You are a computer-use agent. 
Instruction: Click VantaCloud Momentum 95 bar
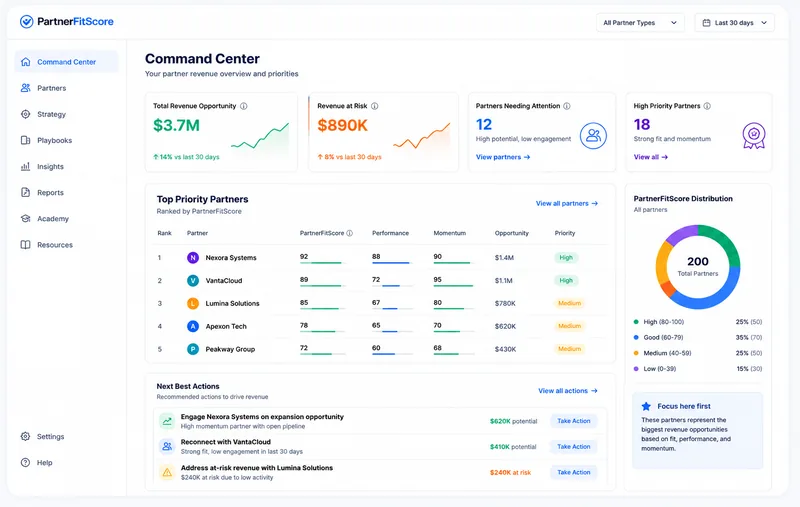[x=454, y=286]
